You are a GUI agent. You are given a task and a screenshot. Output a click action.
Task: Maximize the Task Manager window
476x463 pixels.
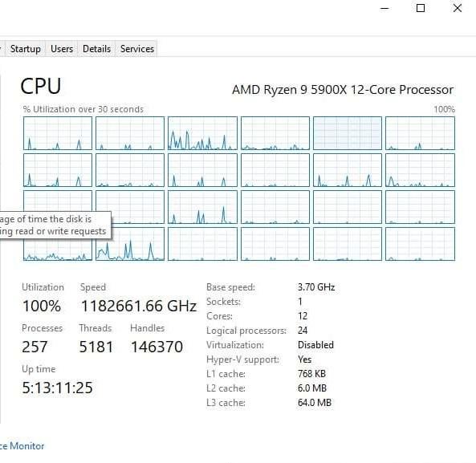[x=421, y=8]
